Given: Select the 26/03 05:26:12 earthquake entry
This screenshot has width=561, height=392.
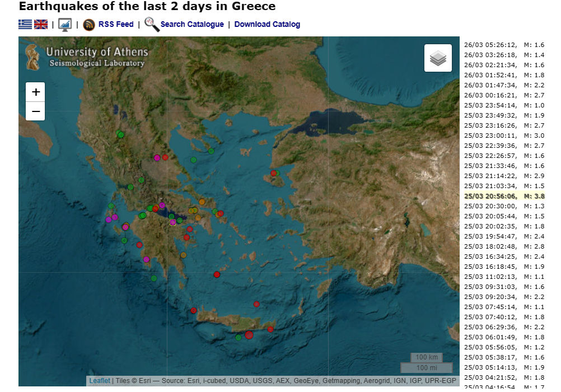Looking at the screenshot, I should 504,45.
